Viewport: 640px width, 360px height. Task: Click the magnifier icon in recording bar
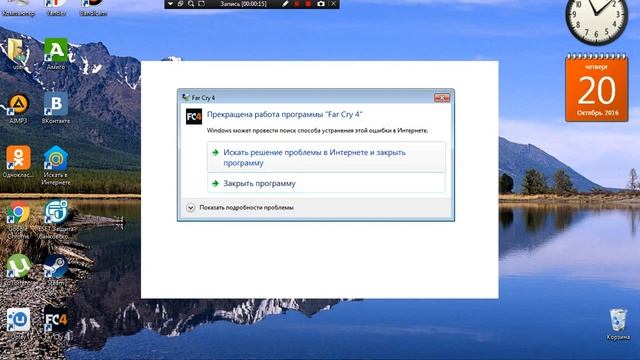tap(191, 4)
